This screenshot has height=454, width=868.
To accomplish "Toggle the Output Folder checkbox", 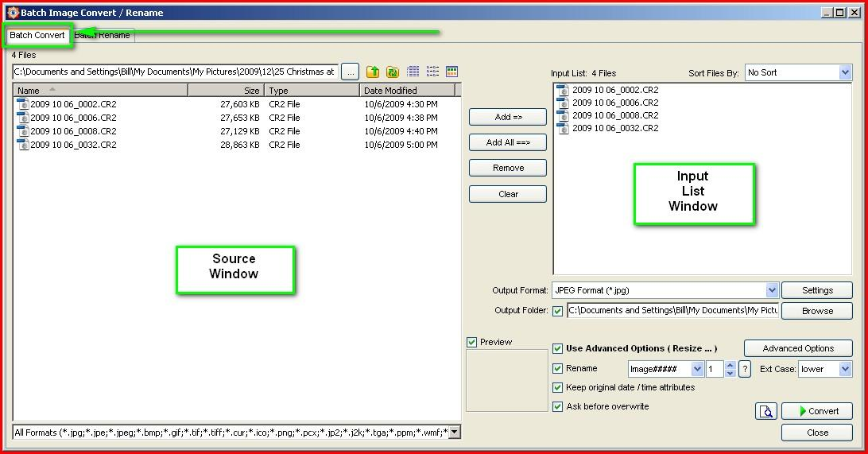I will coord(557,311).
